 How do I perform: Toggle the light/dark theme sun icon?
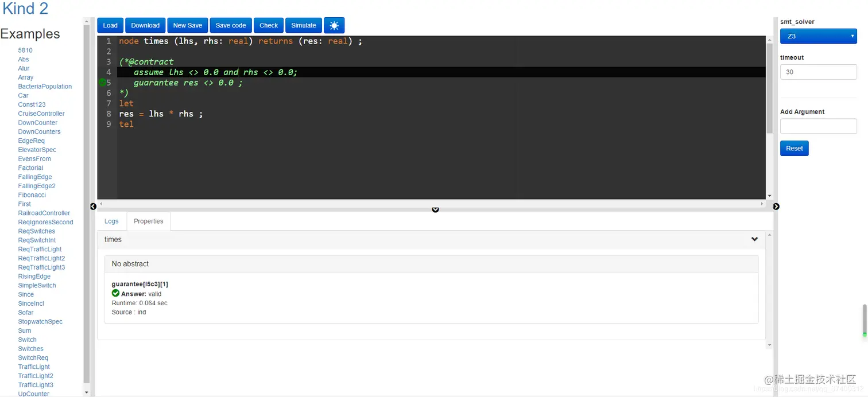pos(334,25)
